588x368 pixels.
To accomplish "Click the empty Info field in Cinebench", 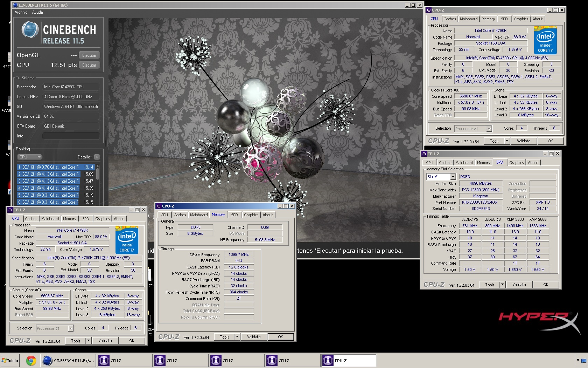I will pos(71,136).
